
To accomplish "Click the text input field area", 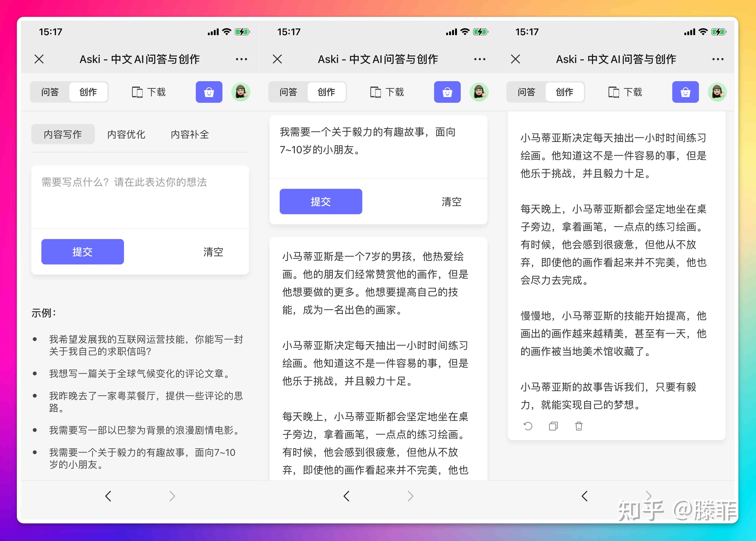I will (140, 199).
